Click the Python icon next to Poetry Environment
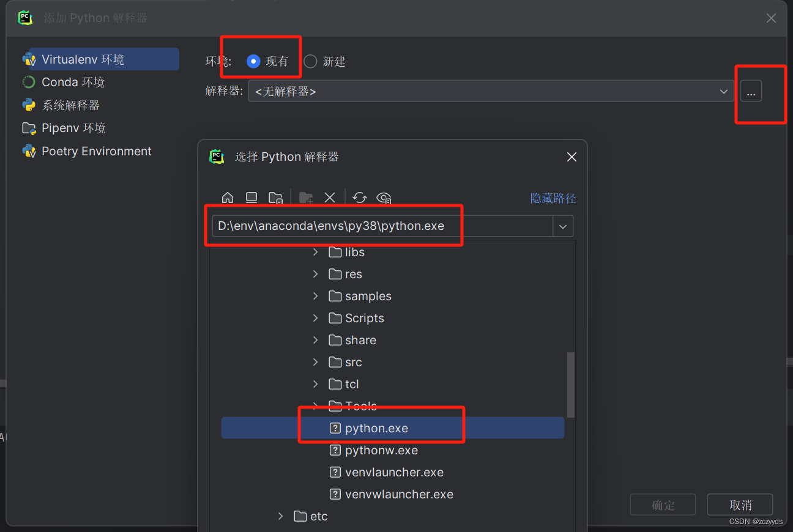This screenshot has width=793, height=532. 29,151
